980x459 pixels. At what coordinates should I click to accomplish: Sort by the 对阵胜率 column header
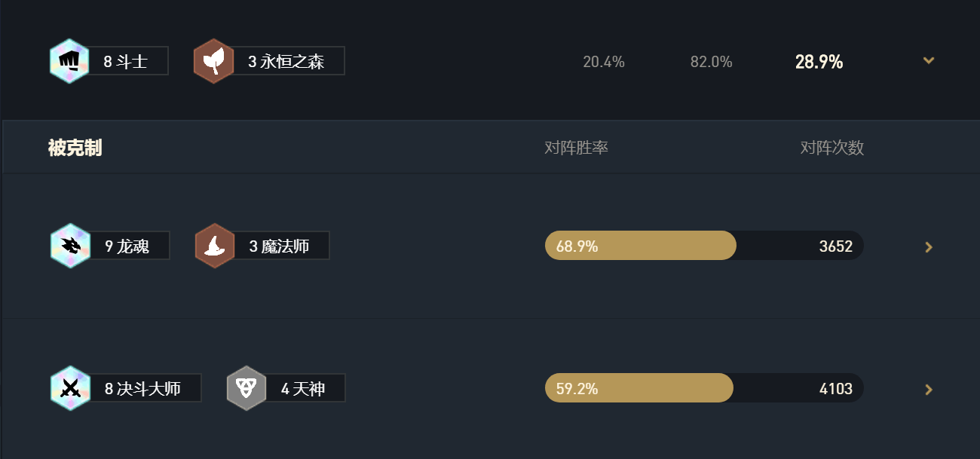click(x=576, y=148)
